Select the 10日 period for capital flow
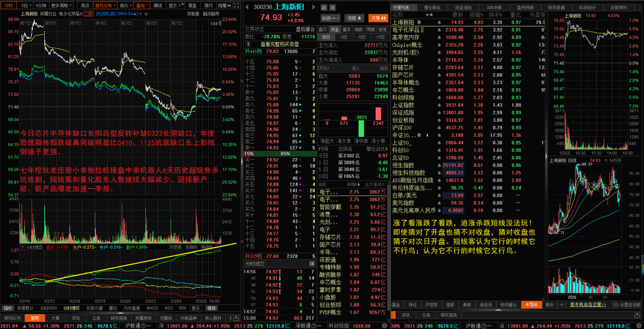This screenshot has width=644, height=329. (x=380, y=37)
